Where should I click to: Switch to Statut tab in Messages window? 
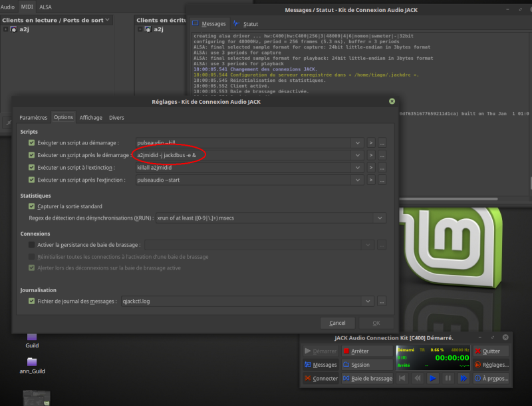(246, 24)
